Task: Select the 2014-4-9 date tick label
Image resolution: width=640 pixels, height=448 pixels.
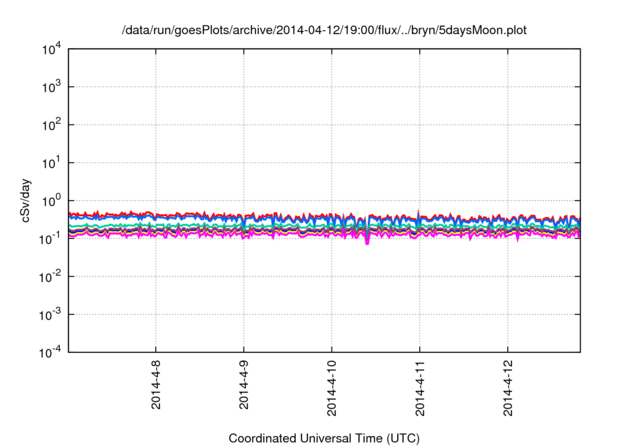Action: click(244, 385)
